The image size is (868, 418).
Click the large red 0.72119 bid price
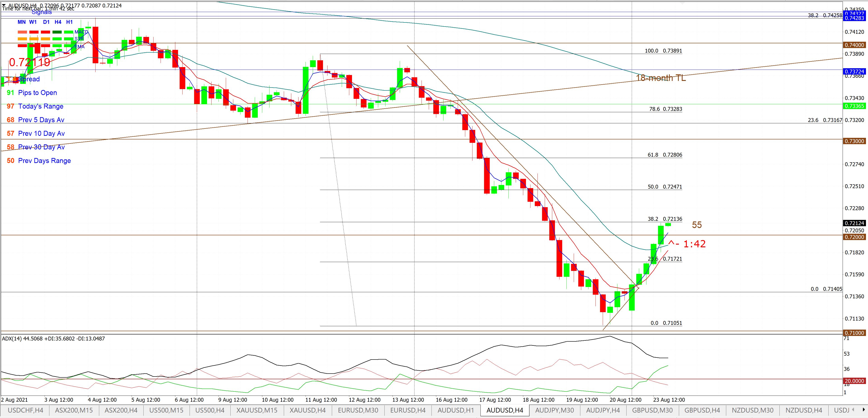[30, 62]
